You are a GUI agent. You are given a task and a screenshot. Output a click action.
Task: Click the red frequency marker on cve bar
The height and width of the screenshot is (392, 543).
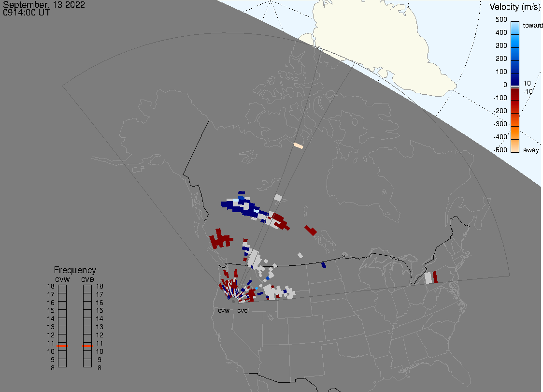(x=87, y=346)
